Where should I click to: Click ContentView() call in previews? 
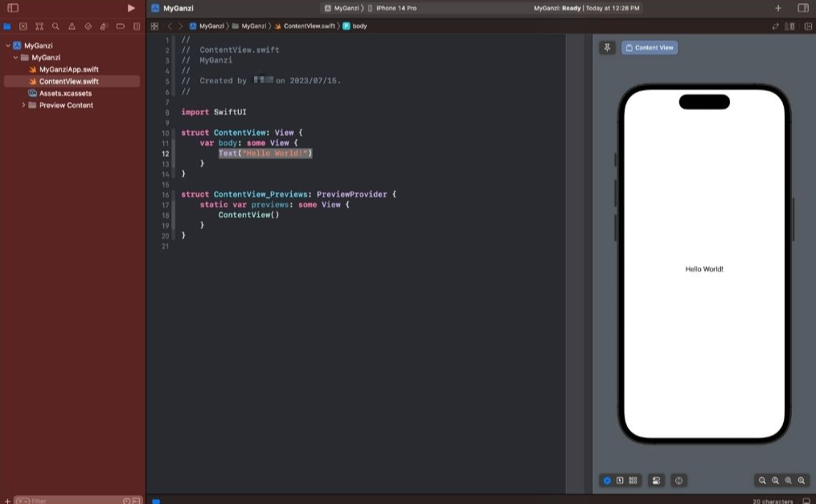[248, 215]
